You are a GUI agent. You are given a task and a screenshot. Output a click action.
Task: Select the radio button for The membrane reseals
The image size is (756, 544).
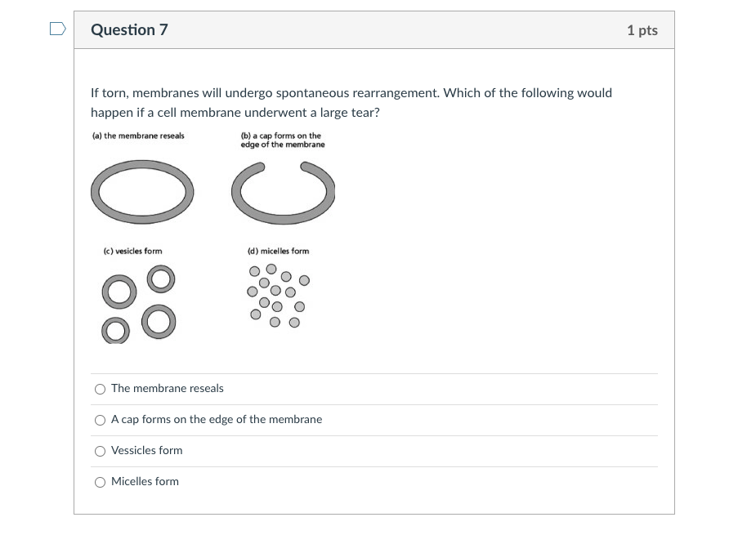[100, 389]
